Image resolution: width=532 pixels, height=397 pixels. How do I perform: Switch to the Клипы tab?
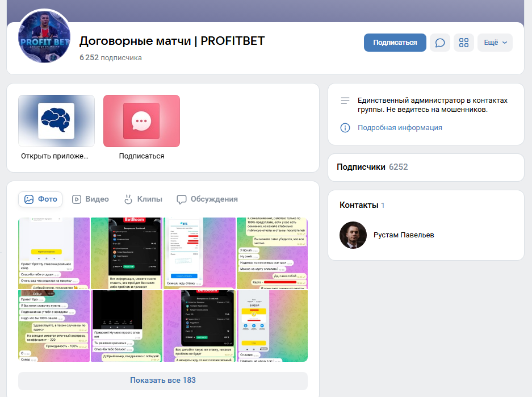(143, 199)
